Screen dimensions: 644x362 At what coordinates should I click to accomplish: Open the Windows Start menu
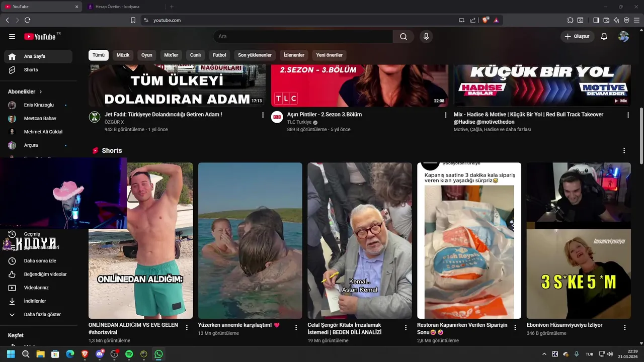11,354
